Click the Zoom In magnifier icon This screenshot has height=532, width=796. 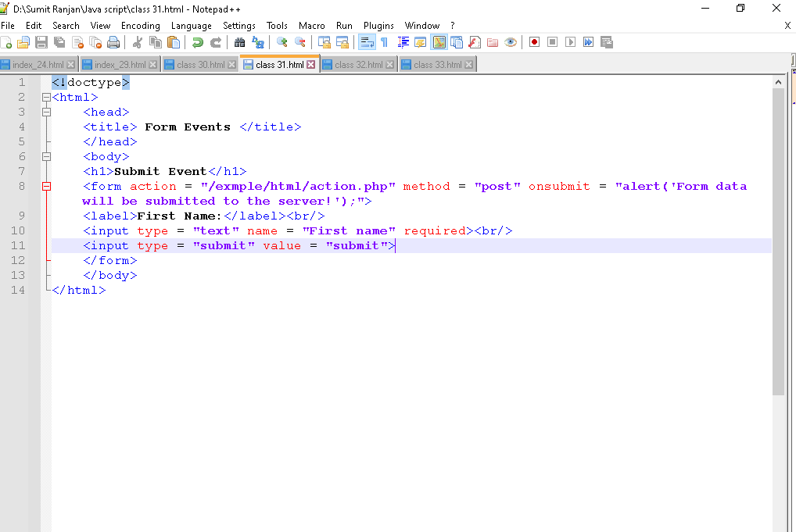click(282, 42)
